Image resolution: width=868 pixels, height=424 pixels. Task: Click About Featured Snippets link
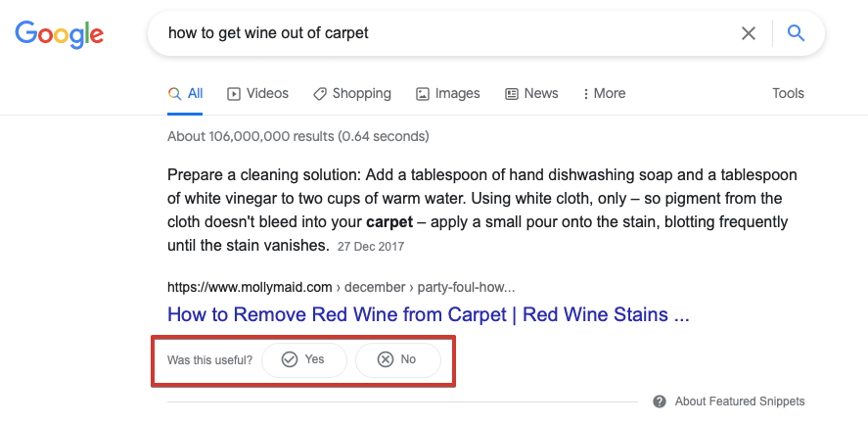740,401
